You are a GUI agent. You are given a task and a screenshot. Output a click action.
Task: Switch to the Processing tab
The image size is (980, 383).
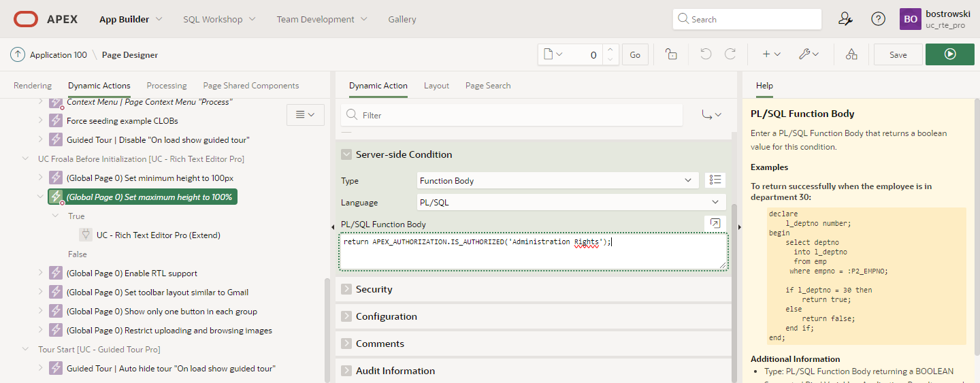pos(167,85)
